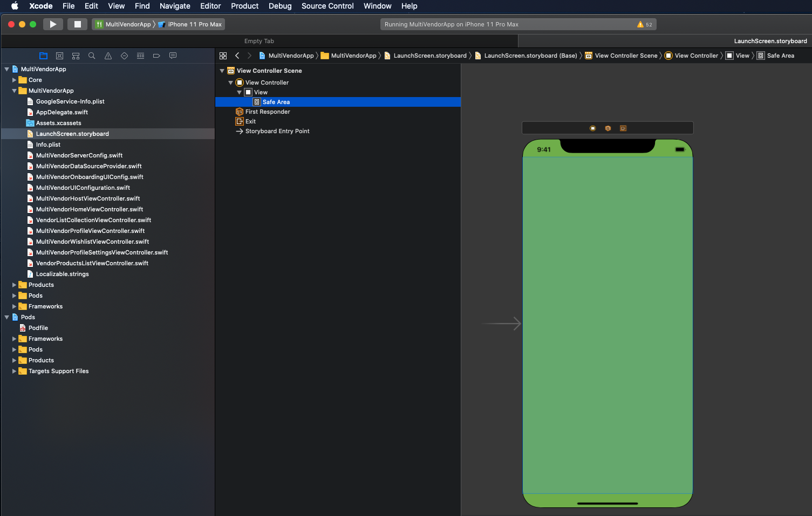Open Localizable.strings
Viewport: 812px width, 516px height.
pos(62,274)
